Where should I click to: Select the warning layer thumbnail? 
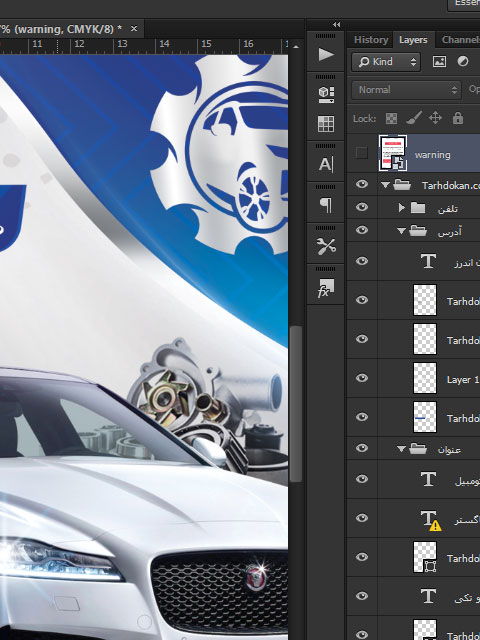pos(393,153)
